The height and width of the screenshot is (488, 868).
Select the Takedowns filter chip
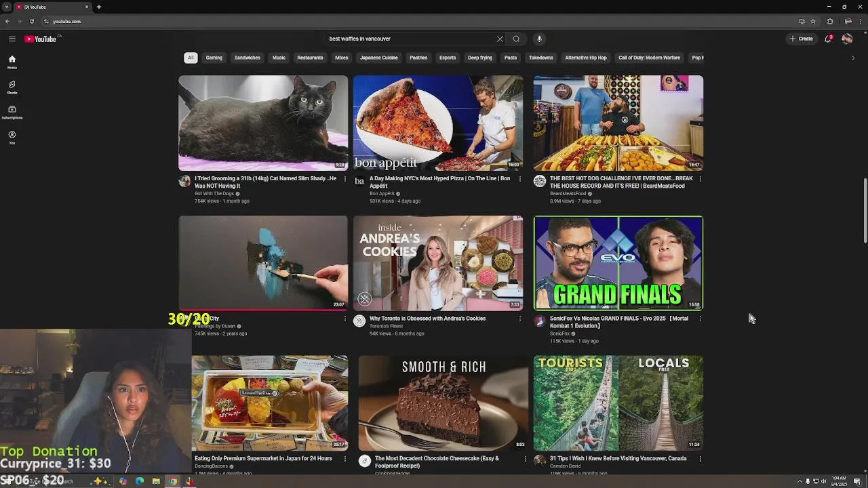[x=541, y=58]
